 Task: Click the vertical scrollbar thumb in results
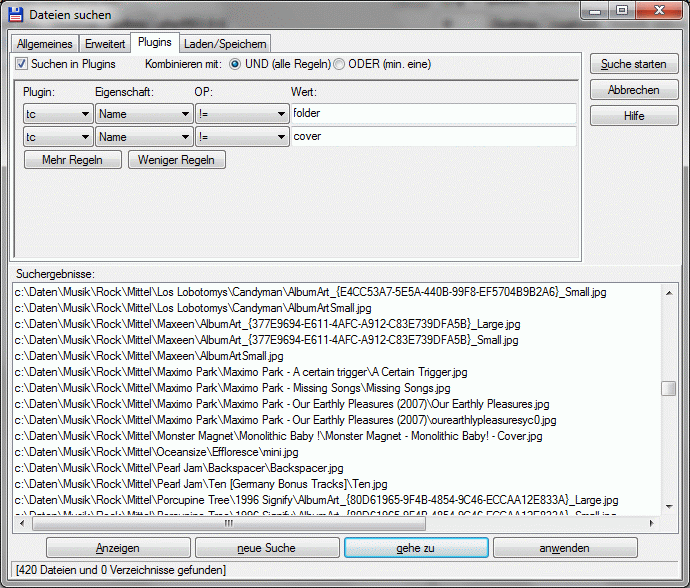(x=669, y=389)
